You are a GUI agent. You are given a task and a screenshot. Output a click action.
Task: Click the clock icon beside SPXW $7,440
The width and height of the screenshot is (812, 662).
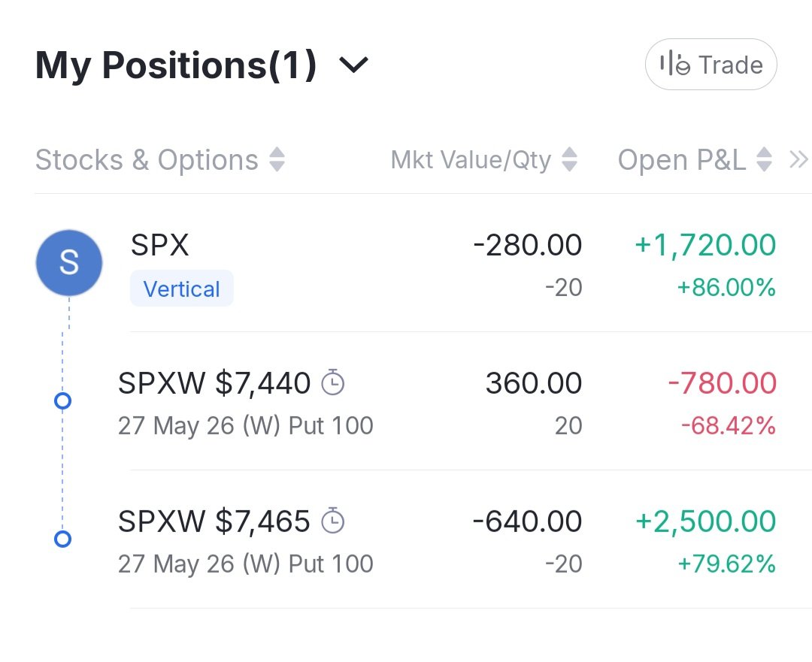tap(332, 382)
